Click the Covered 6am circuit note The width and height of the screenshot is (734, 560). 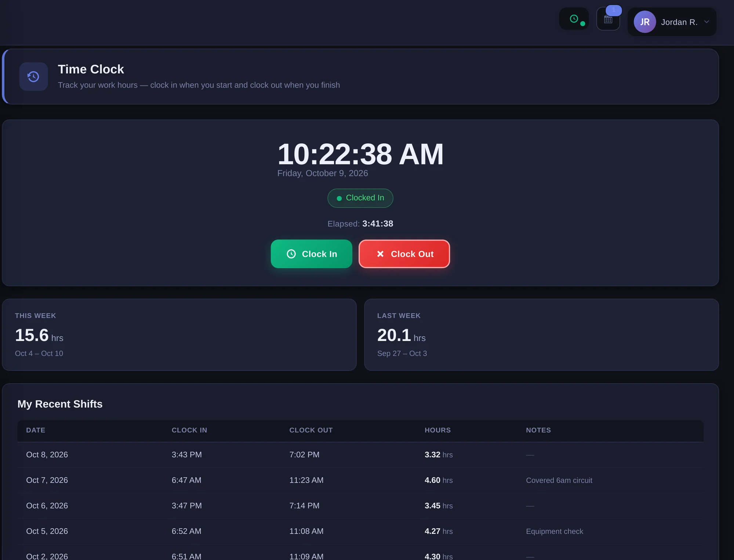click(559, 480)
